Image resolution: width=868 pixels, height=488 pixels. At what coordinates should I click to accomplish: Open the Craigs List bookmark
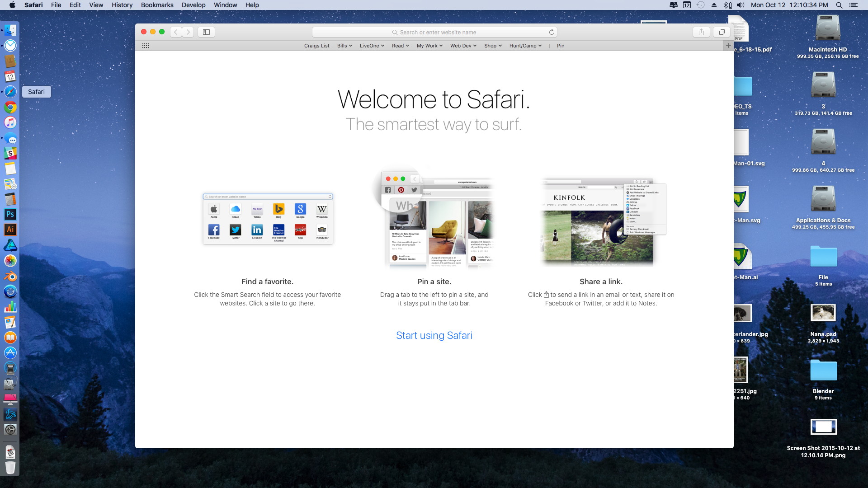(x=316, y=46)
